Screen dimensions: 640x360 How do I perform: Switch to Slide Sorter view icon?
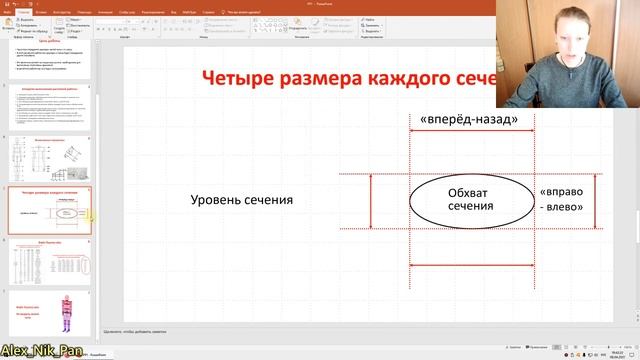click(566, 347)
